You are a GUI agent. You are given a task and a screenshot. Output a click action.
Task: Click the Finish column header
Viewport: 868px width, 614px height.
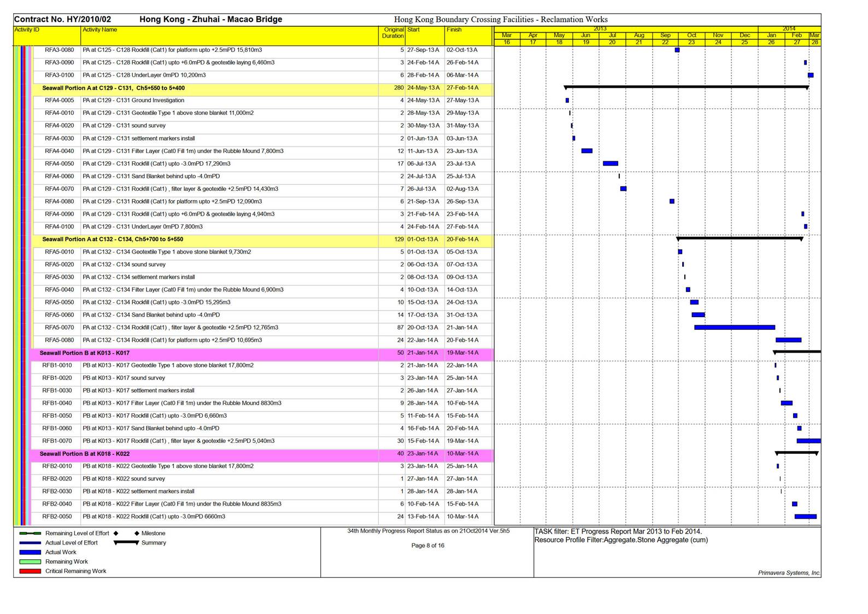click(469, 36)
